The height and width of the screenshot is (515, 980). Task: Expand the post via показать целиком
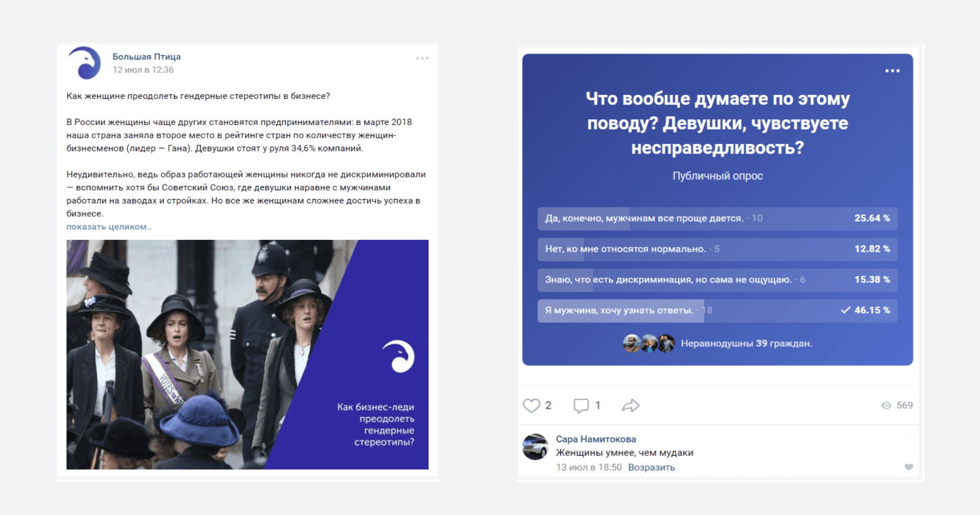click(x=109, y=227)
